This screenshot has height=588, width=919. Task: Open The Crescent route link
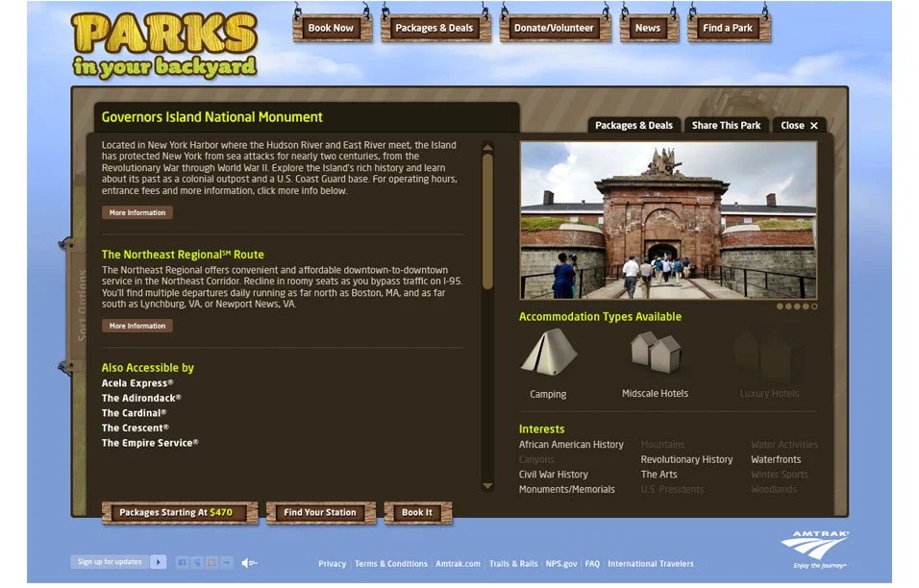(x=136, y=429)
